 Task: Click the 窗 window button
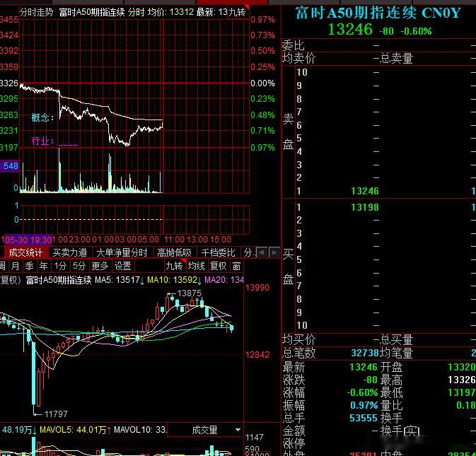pos(236,266)
